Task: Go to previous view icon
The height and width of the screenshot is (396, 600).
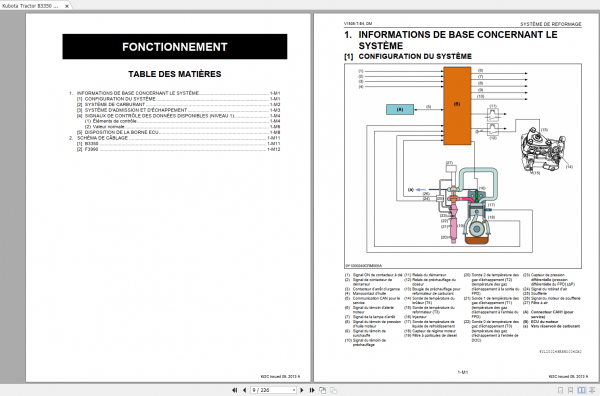Action: click(323, 390)
